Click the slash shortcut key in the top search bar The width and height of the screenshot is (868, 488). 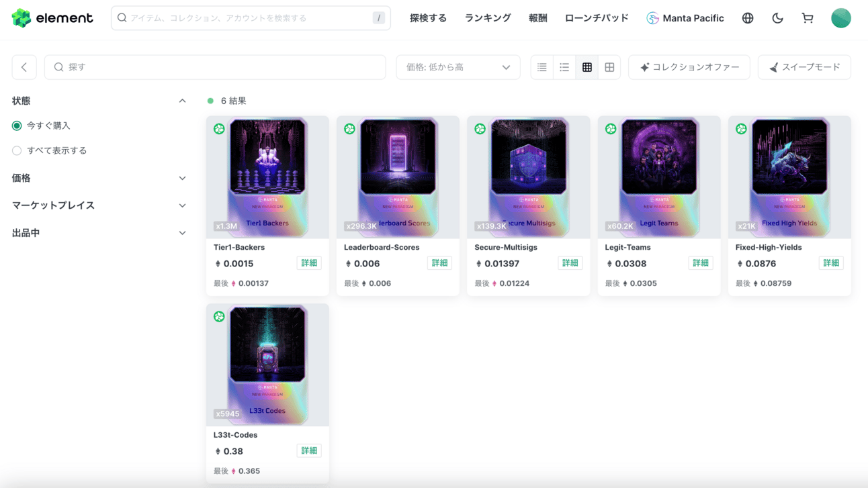(379, 18)
